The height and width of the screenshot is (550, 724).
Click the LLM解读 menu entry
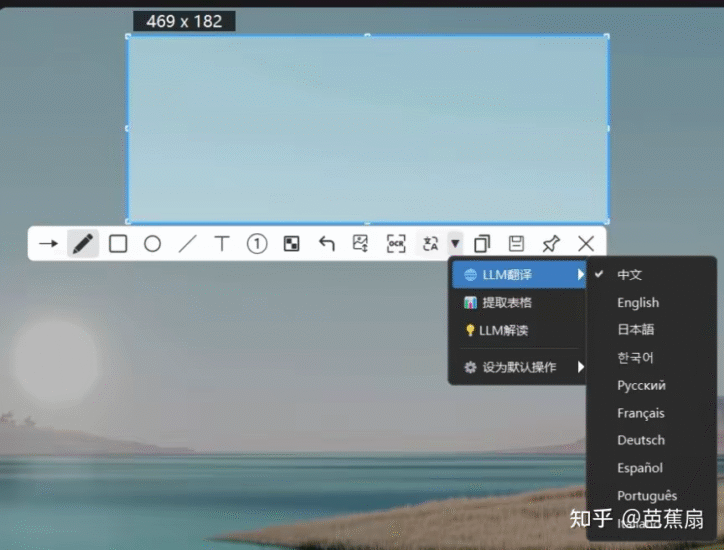tap(503, 330)
